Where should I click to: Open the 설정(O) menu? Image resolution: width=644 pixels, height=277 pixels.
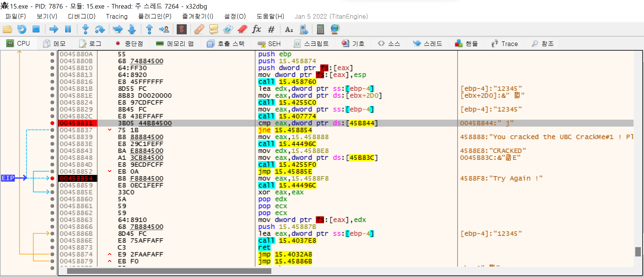tap(235, 17)
